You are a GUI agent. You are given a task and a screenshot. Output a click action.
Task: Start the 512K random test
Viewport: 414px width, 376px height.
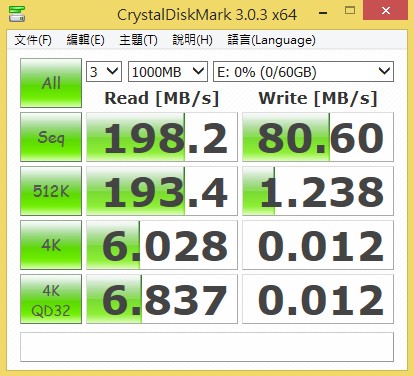(x=51, y=191)
